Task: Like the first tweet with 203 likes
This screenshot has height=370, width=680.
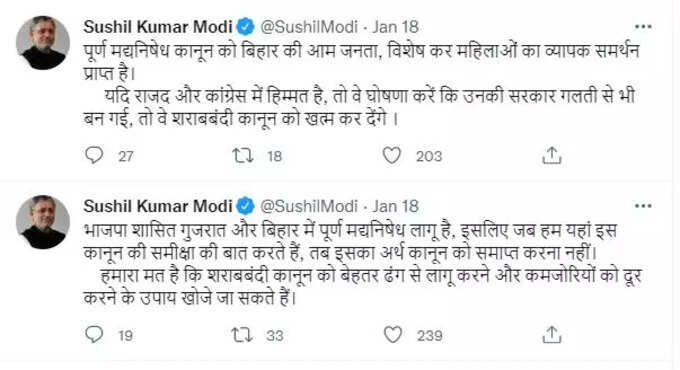Action: click(x=392, y=155)
